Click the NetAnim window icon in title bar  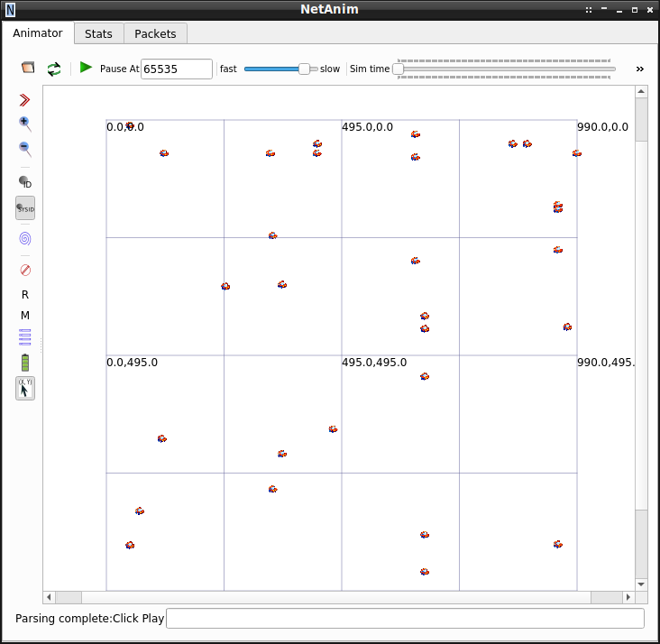[x=10, y=10]
